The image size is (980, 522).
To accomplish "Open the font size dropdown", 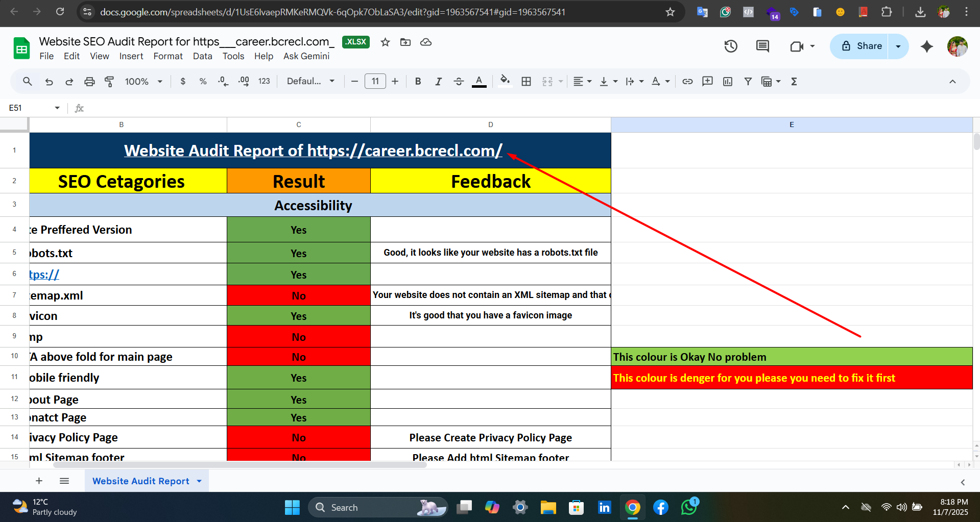I will [x=375, y=81].
